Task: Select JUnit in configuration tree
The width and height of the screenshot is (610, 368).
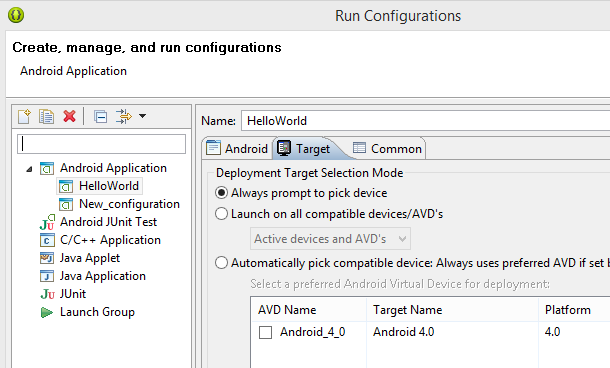Action: [x=73, y=294]
